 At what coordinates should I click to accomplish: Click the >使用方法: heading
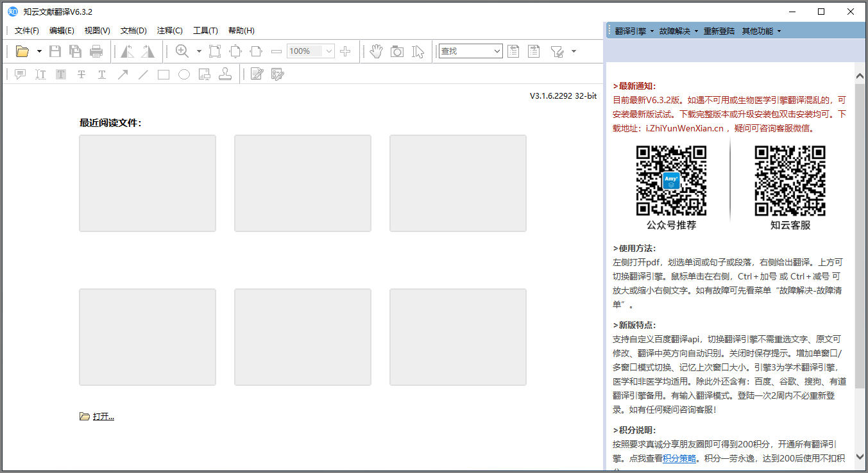point(634,249)
